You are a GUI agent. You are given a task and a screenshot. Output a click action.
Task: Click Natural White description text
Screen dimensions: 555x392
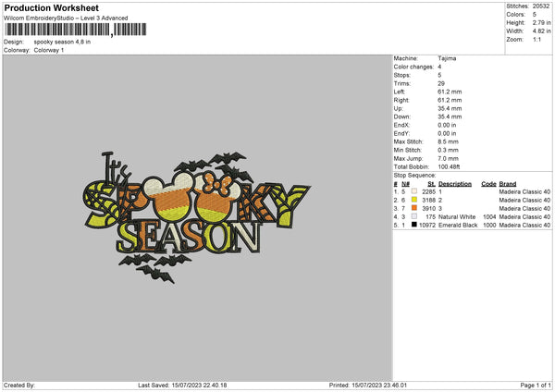point(457,217)
